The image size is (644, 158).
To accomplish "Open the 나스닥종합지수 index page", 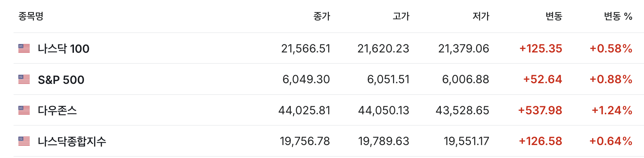I will click(x=72, y=141).
